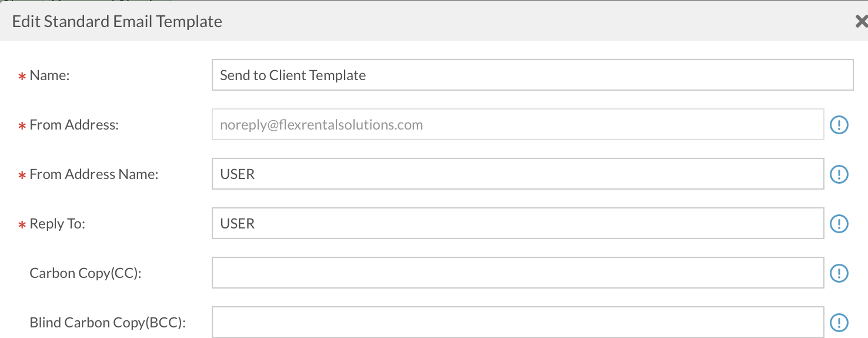
Task: Click the 'Reply To:' label
Action: (57, 224)
